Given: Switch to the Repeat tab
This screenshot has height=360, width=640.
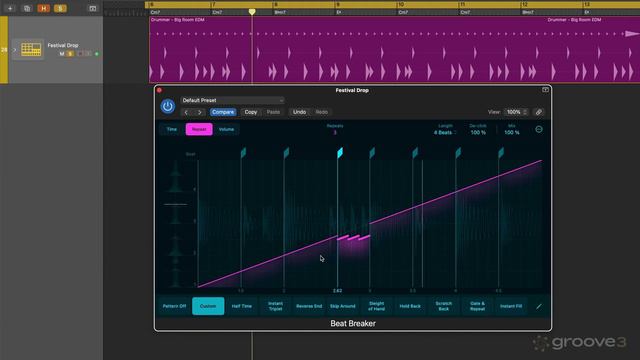Looking at the screenshot, I should [x=199, y=129].
